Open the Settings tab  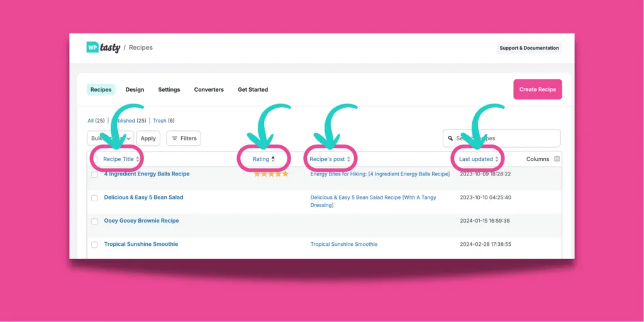169,89
